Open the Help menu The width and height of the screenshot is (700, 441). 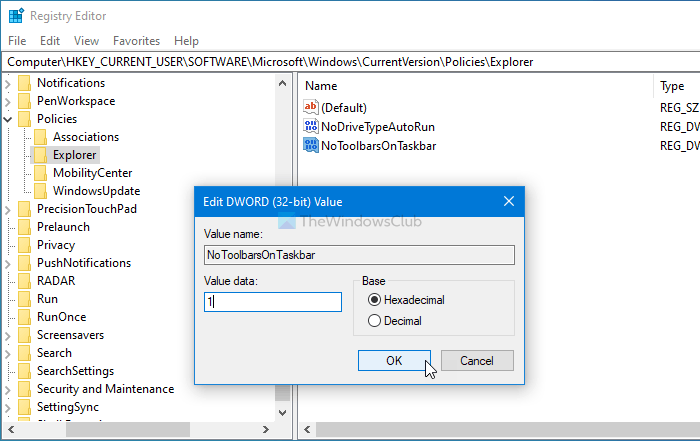coord(186,41)
